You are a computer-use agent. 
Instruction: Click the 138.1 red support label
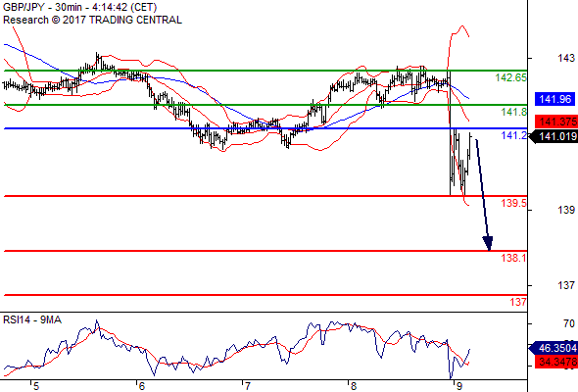click(514, 258)
